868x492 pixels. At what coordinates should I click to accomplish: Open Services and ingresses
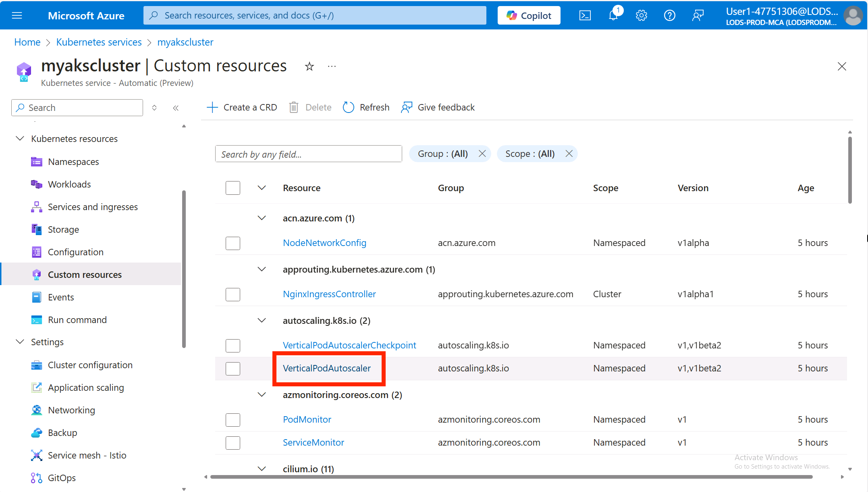coord(93,207)
